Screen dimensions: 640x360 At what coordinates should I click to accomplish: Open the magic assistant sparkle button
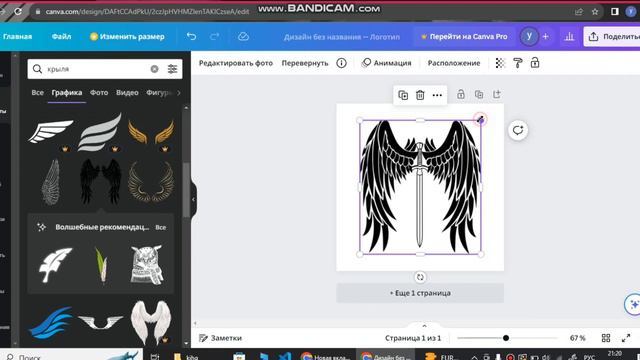633,304
